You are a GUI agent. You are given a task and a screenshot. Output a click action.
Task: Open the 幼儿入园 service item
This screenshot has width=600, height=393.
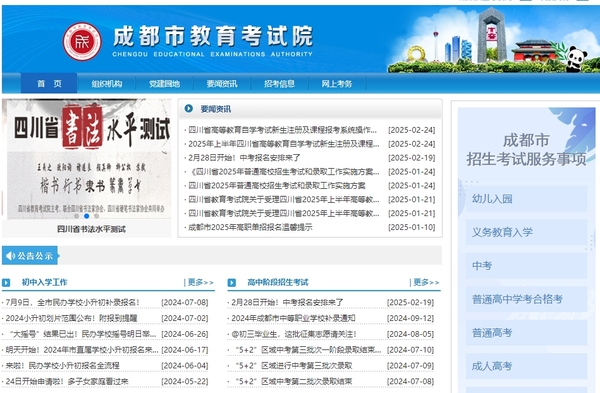pyautogui.click(x=526, y=199)
